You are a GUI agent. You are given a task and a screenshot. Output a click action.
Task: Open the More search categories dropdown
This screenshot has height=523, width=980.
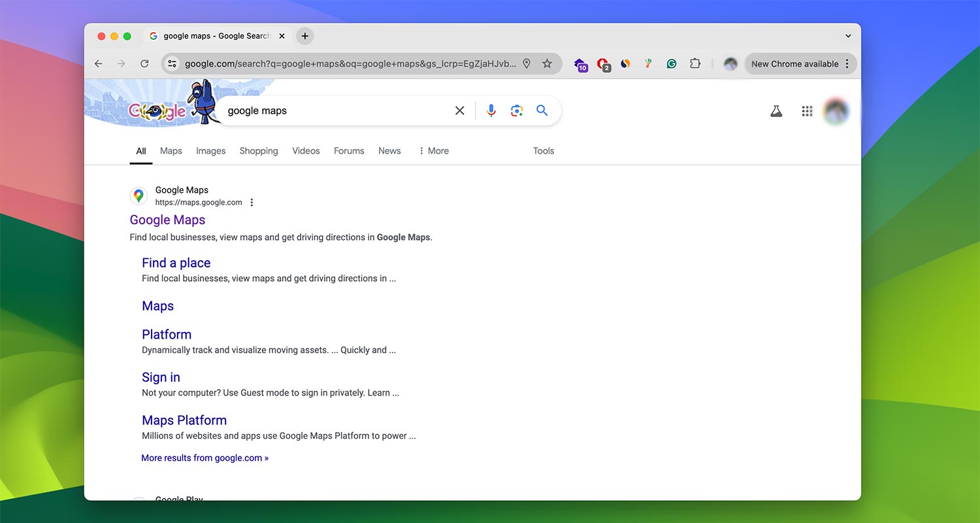click(433, 151)
